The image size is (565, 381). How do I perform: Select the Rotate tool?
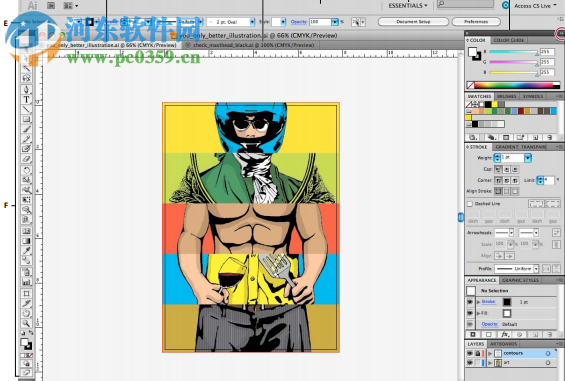pyautogui.click(x=26, y=170)
